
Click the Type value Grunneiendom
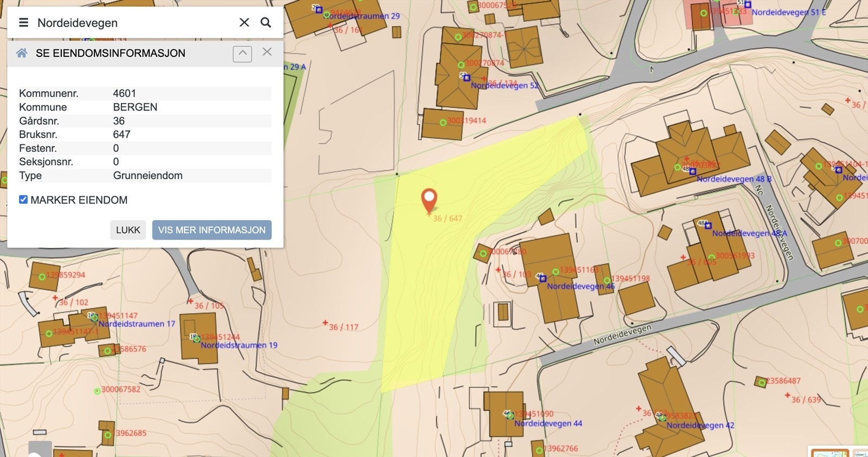point(148,176)
